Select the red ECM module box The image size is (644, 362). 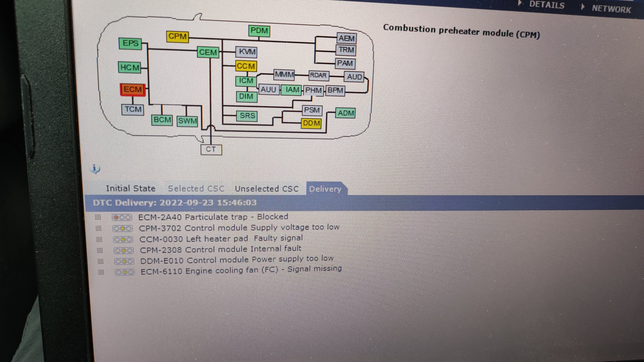click(132, 90)
